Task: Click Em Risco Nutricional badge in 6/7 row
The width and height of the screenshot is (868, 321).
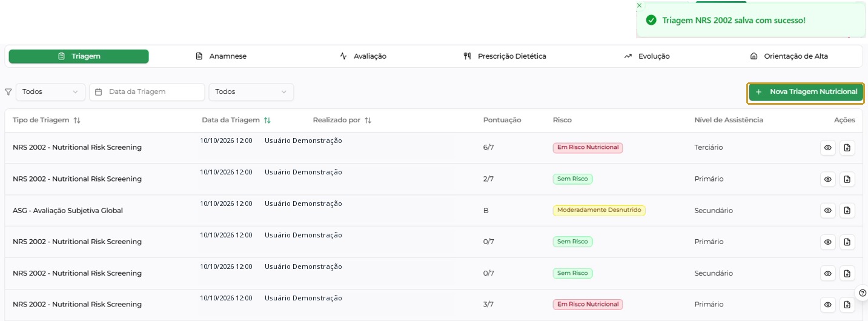Action: 588,148
